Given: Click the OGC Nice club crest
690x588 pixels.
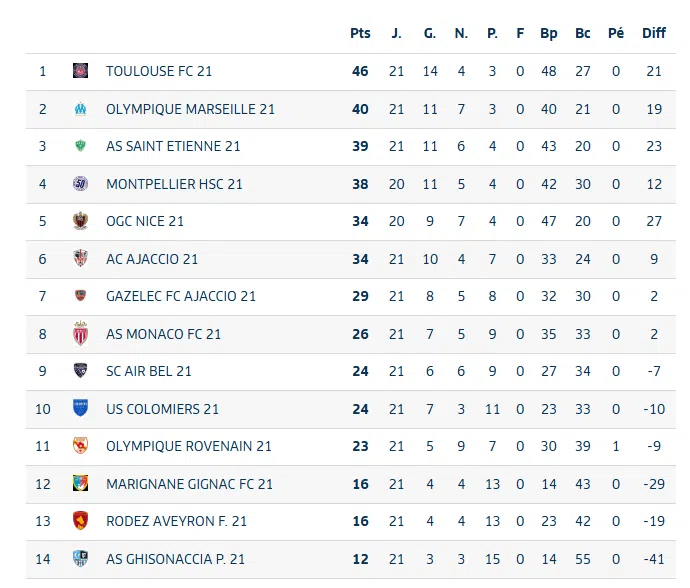Looking at the screenshot, I should (81, 221).
